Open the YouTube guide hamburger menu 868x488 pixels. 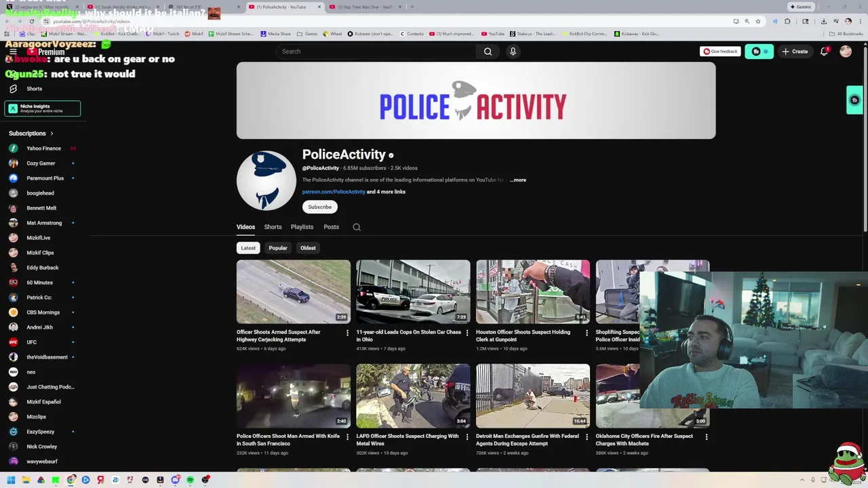[13, 52]
